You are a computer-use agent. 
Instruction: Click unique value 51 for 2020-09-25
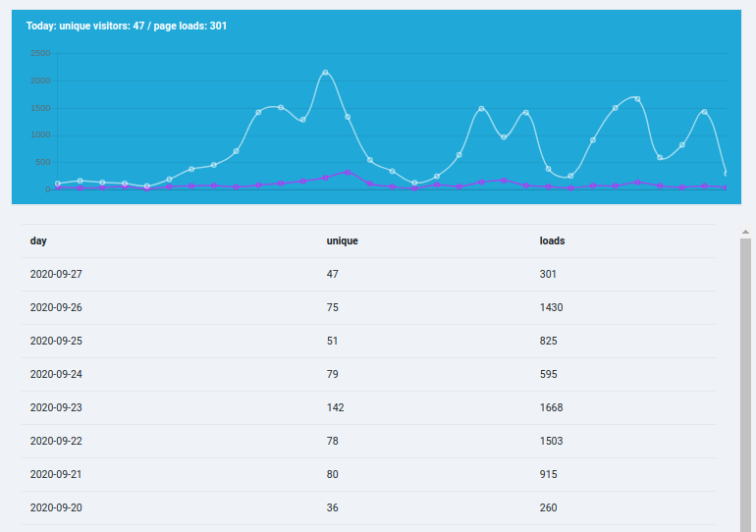(332, 341)
